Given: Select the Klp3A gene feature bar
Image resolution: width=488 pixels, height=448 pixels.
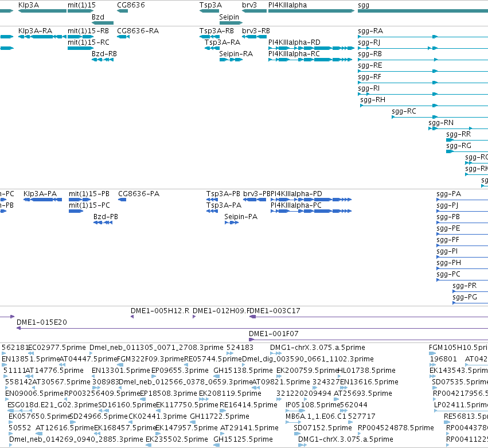Looking at the screenshot, I should (42, 11).
